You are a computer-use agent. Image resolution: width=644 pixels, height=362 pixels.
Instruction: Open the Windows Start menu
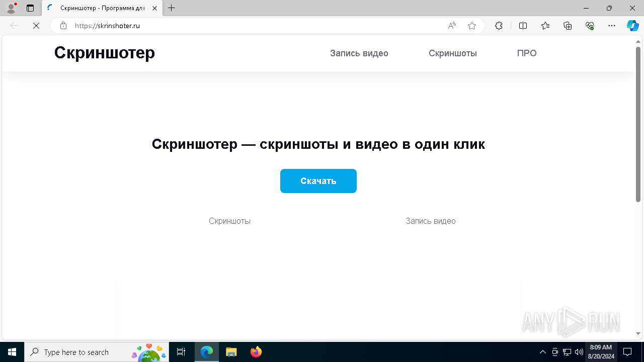[x=12, y=352]
